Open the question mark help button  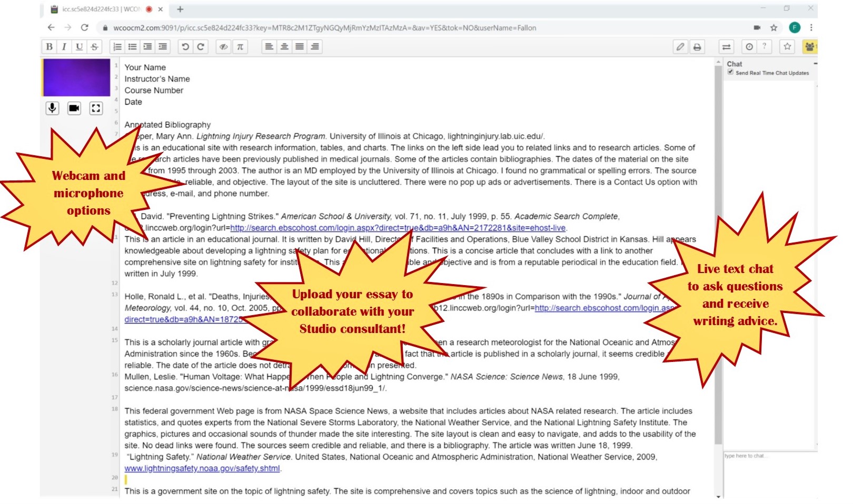[764, 47]
